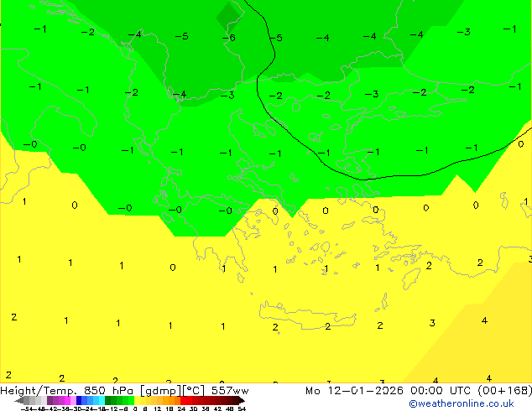532x411 pixels.
Task: Click the "-6" temperature value on the map
Action: pyautogui.click(x=229, y=37)
